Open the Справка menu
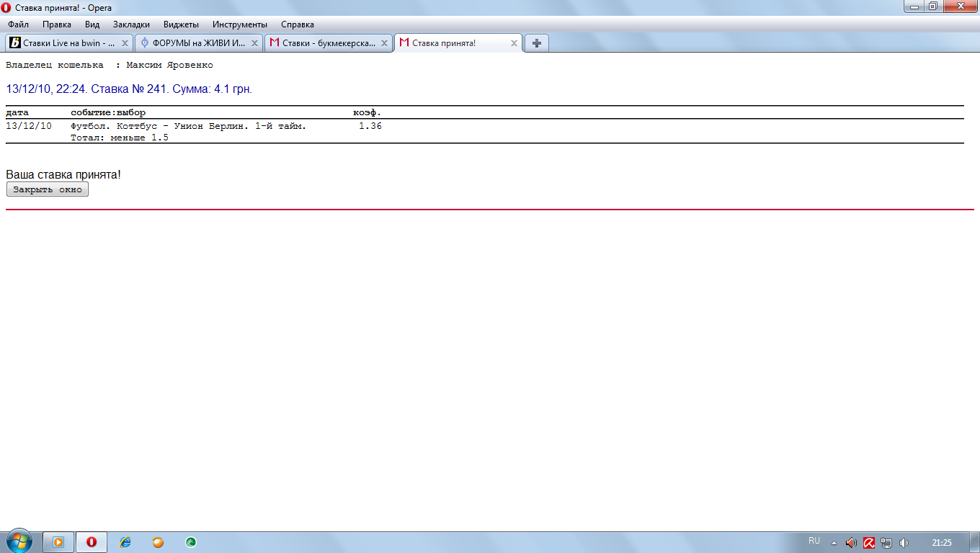Image resolution: width=980 pixels, height=553 pixels. [298, 24]
